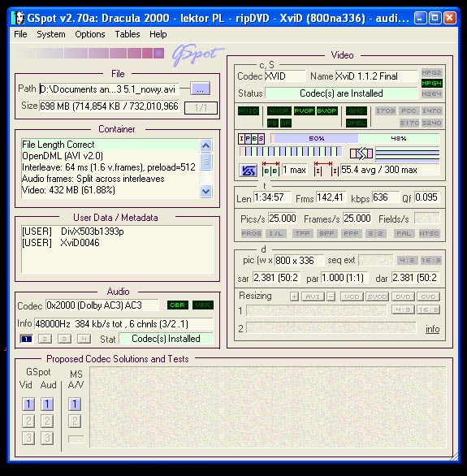Click the 16:9 button under Resizing presets
This screenshot has height=476, width=467.
click(428, 309)
